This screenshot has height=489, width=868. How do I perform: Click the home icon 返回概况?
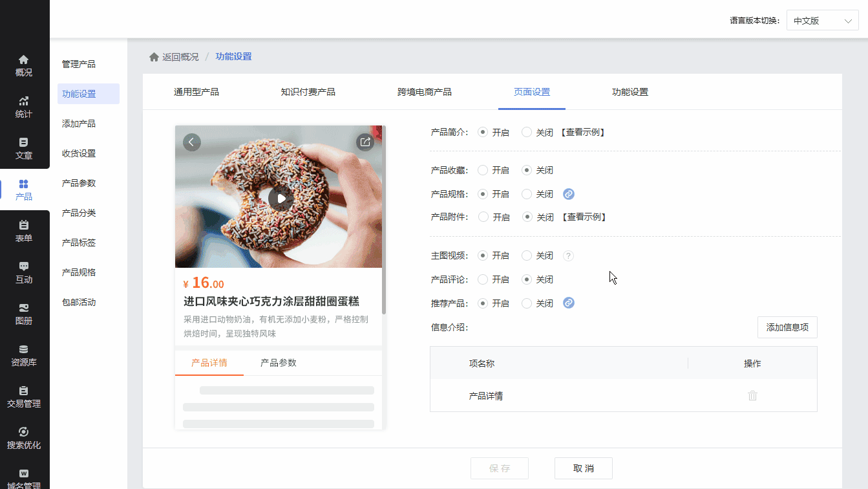154,57
